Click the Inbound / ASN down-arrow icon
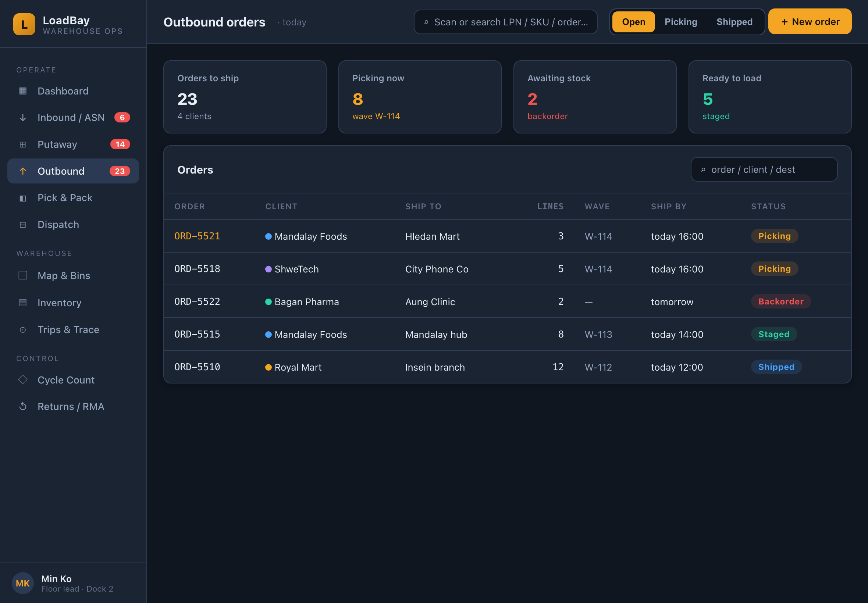The width and height of the screenshot is (868, 603). [x=23, y=118]
